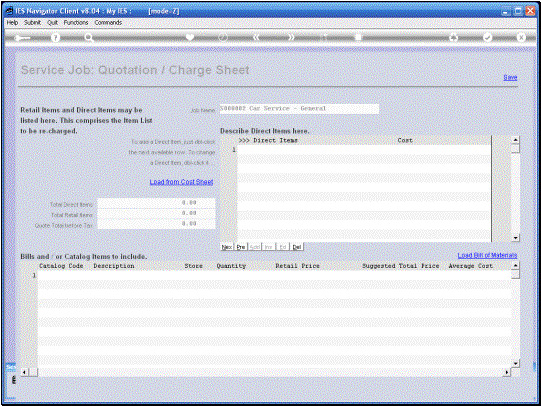Viewport: 541px width, 406px height.
Task: Click the Job Name input field
Action: coord(299,109)
